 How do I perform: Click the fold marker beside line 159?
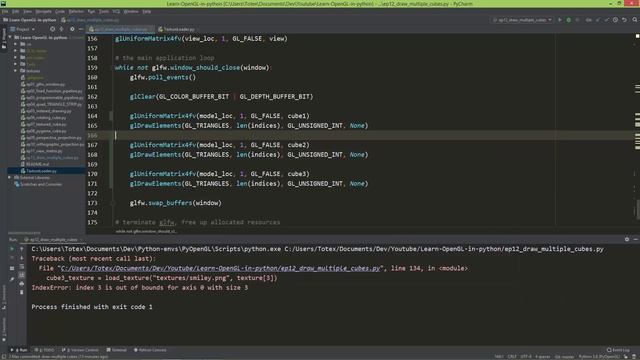[x=113, y=68]
